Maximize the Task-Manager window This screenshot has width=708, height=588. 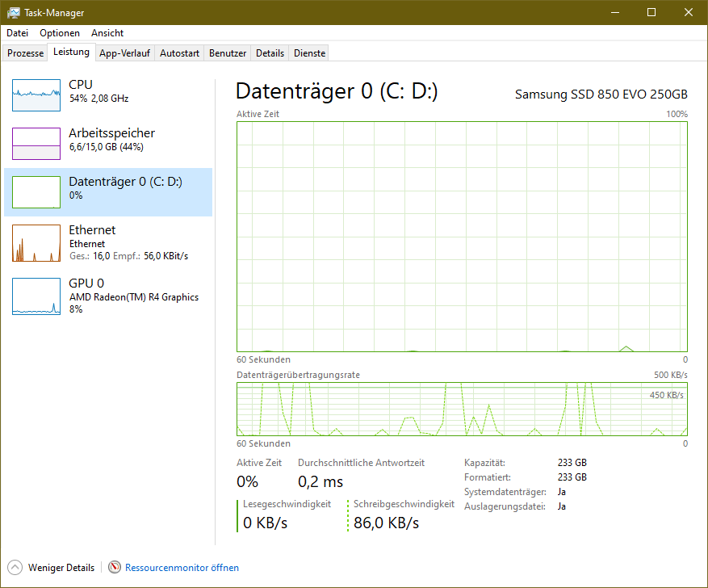(651, 12)
